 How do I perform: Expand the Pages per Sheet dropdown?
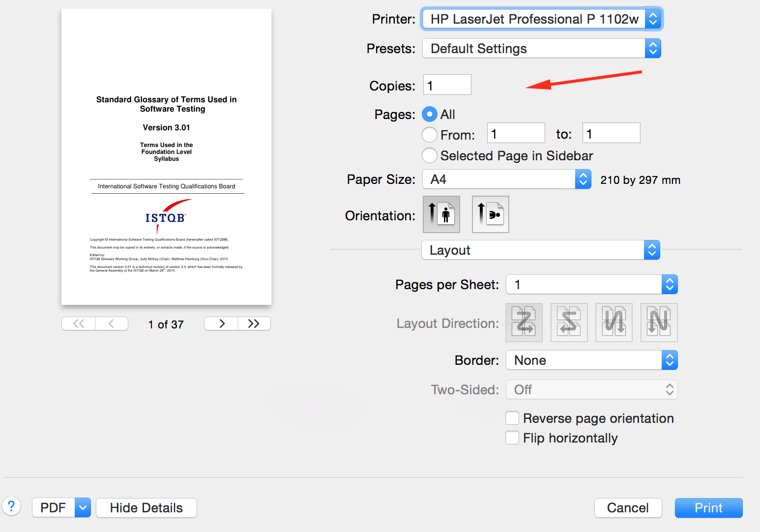point(591,285)
